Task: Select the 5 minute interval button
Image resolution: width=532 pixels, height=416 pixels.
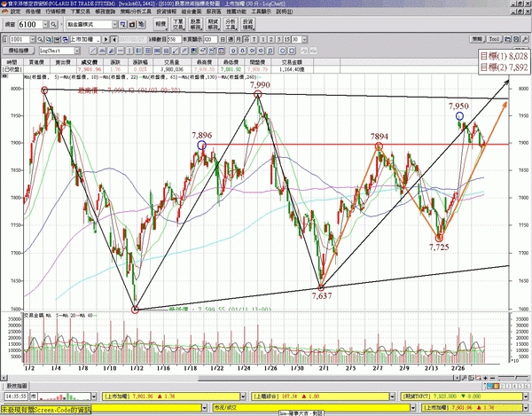Action: (279, 40)
